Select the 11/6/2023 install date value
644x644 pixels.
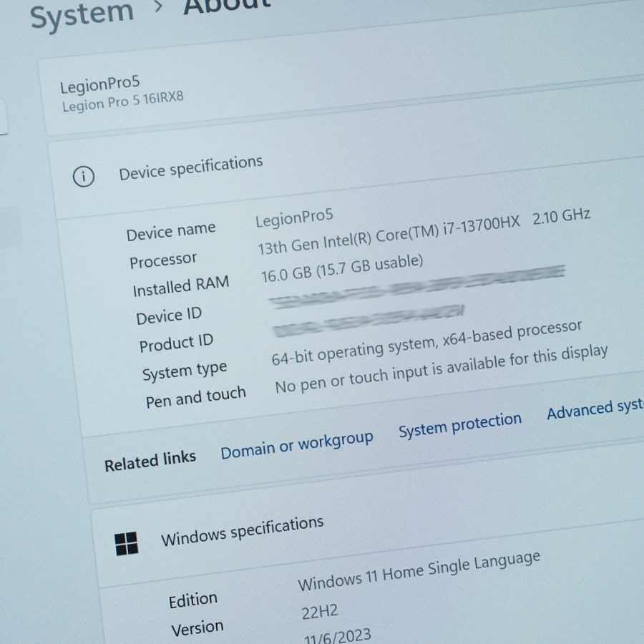[338, 636]
